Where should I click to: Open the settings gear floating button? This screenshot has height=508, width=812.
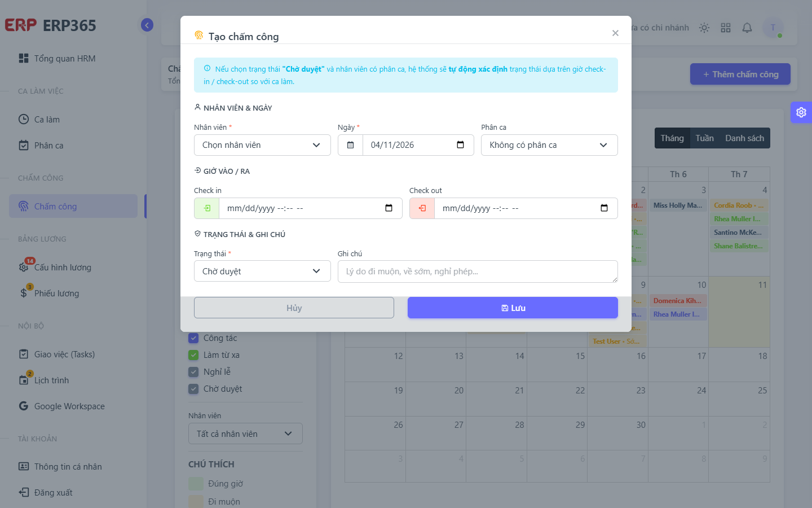coord(801,112)
